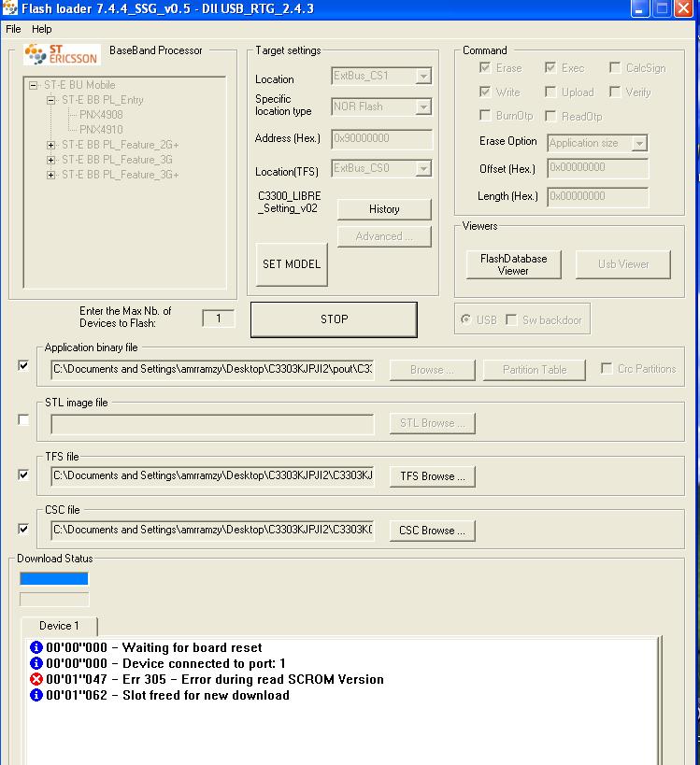The image size is (700, 765).
Task: Click the Advanced button
Action: point(384,236)
